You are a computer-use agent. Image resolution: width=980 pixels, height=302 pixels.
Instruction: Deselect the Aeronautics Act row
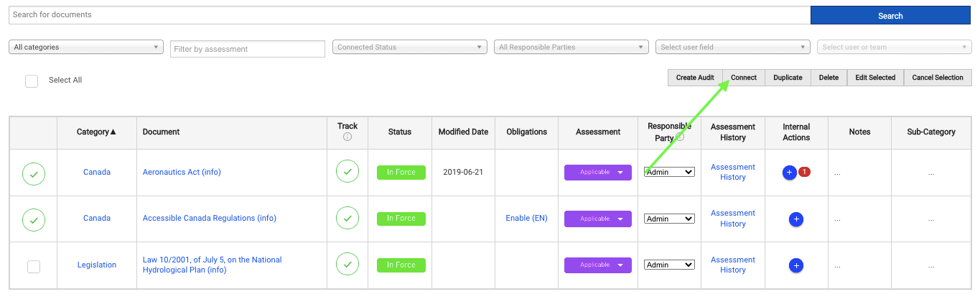34,174
